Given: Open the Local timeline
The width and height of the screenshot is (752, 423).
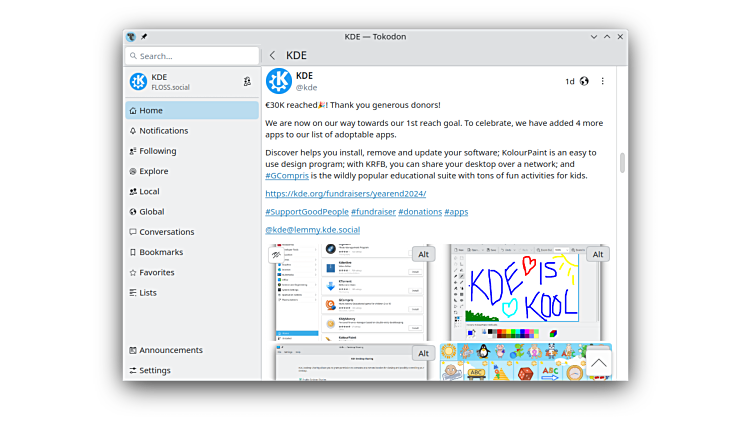Looking at the screenshot, I should 149,192.
